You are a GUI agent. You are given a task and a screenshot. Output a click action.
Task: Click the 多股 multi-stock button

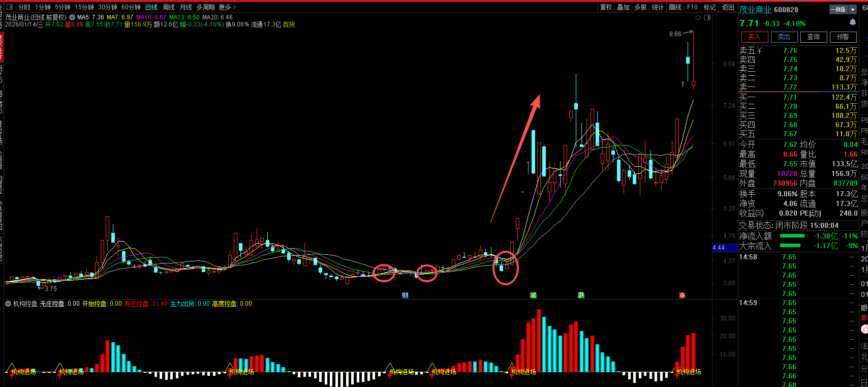click(x=640, y=7)
